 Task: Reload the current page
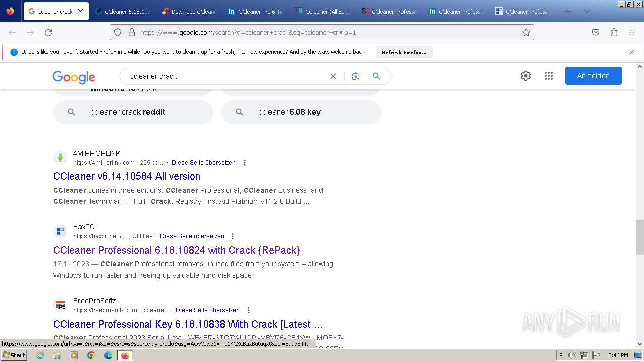click(48, 32)
